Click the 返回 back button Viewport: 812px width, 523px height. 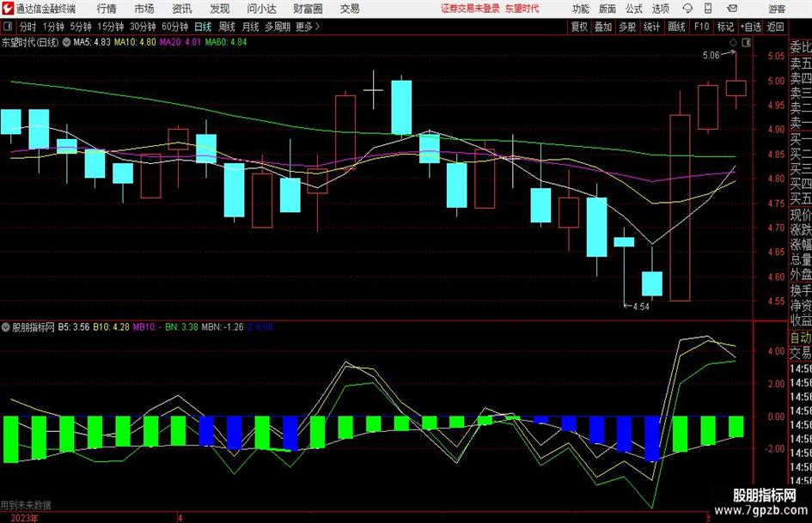775,27
